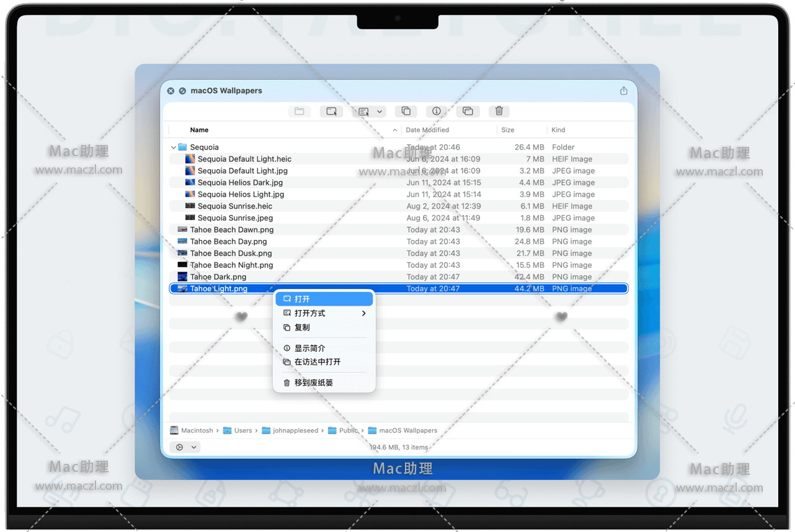Go to Macintosh in the path bar
Screen dimensions: 795x532
(192, 430)
